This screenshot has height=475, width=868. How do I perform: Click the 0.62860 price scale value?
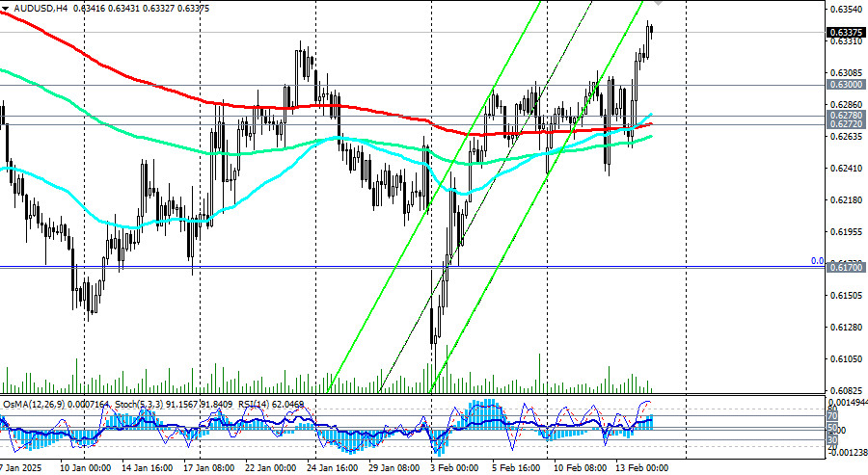coord(847,104)
